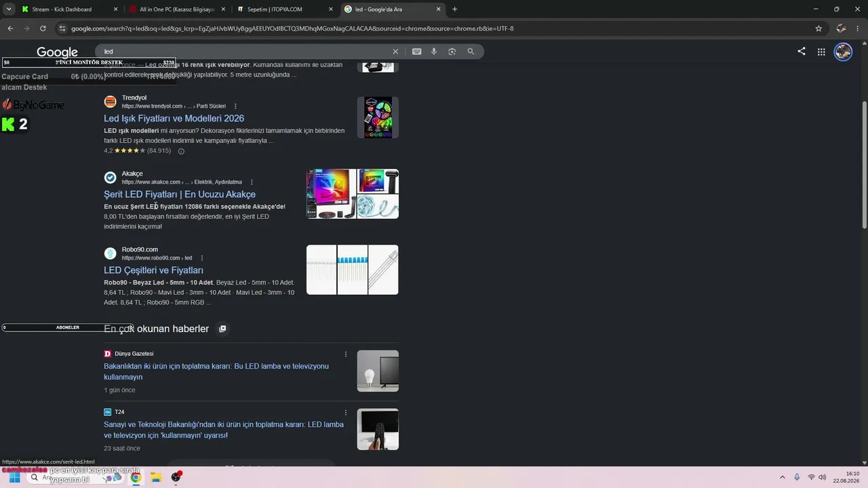Open Sanayi ve Teknoloji Bakanlığı news headline
Image resolution: width=868 pixels, height=488 pixels.
224,430
